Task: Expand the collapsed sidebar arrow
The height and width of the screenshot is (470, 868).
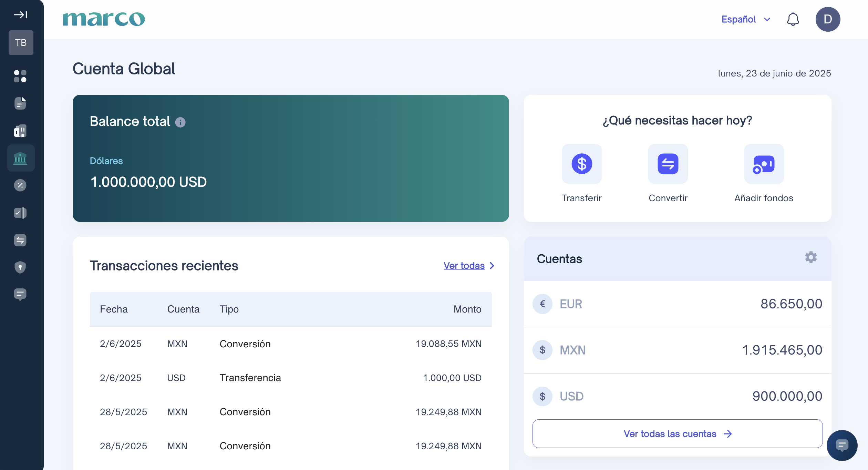Action: tap(21, 15)
